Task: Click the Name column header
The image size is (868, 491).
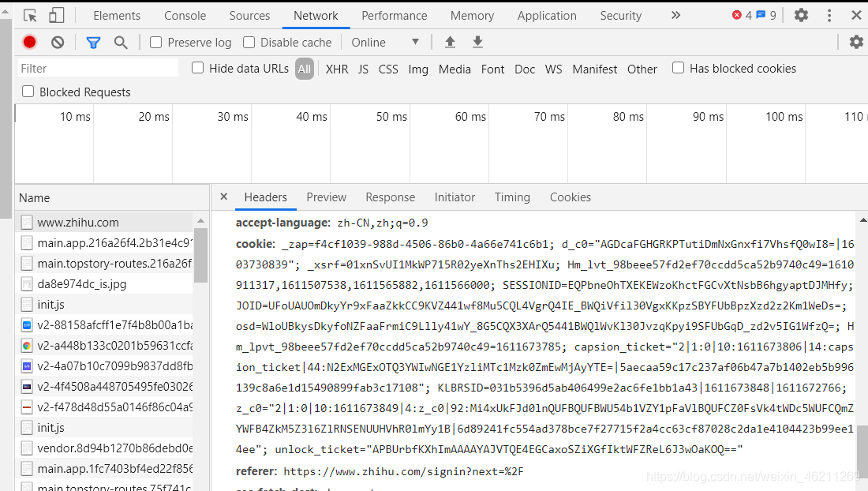Action: (x=112, y=197)
